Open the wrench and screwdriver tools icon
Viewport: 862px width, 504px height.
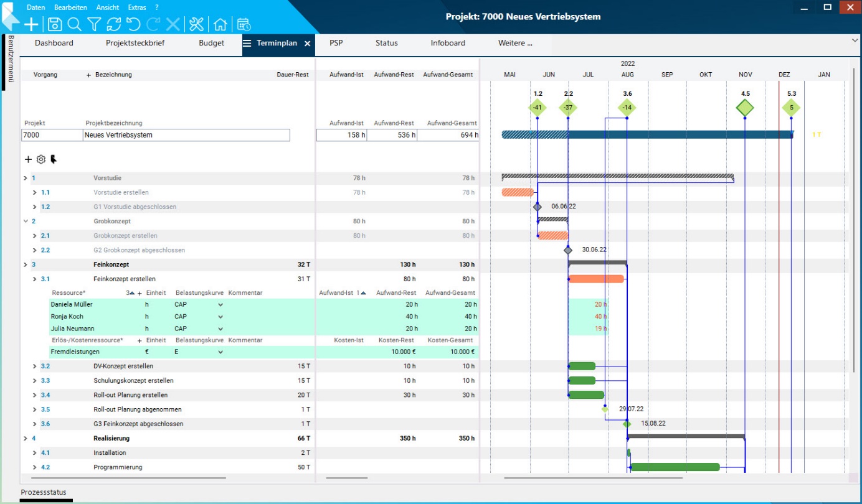point(196,24)
